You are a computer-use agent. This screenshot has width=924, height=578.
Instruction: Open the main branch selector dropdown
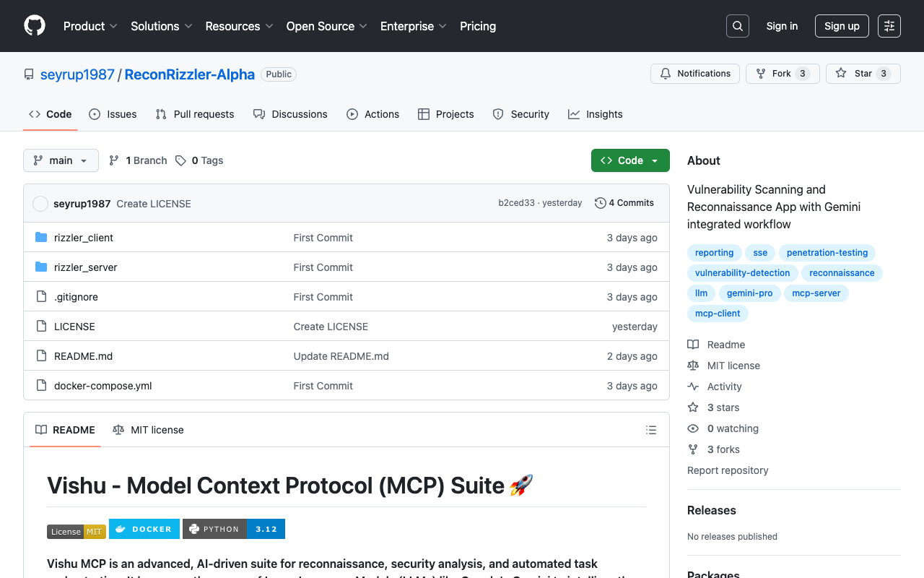pos(61,160)
